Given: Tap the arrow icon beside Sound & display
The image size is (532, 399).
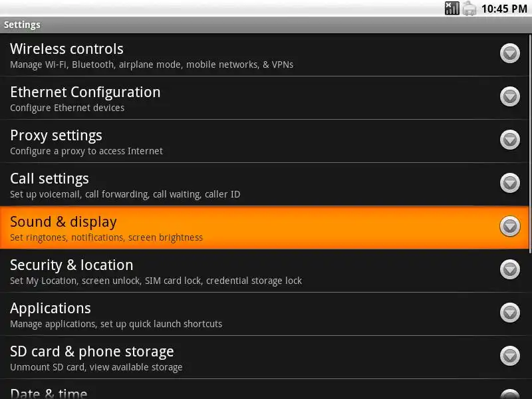Looking at the screenshot, I should tap(510, 227).
